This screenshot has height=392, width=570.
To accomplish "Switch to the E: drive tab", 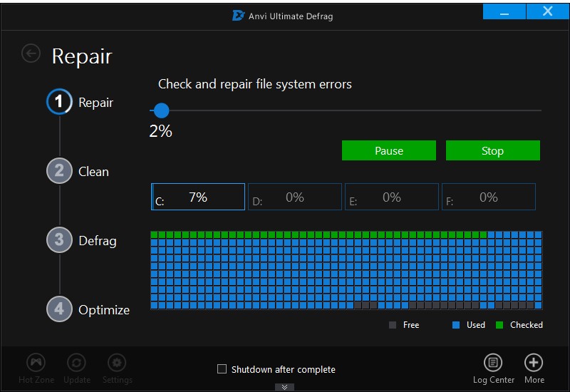I will pos(392,197).
